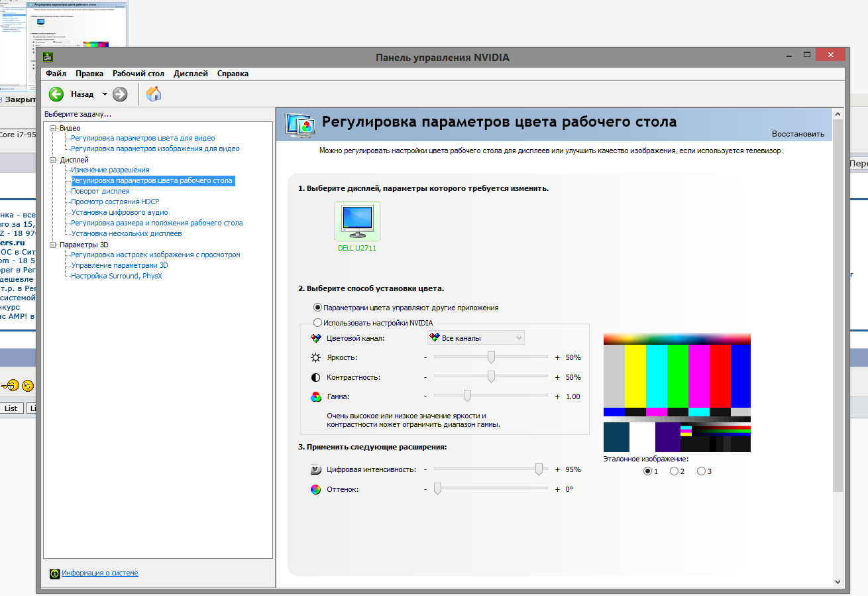Choose reference image 2 radio button

tap(674, 471)
